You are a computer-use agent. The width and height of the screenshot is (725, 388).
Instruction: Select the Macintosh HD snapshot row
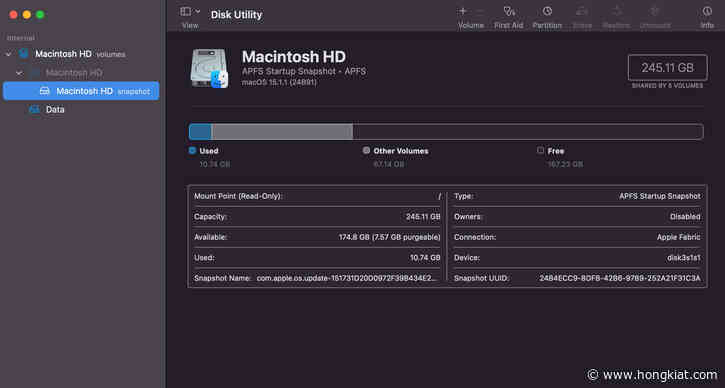pyautogui.click(x=81, y=91)
